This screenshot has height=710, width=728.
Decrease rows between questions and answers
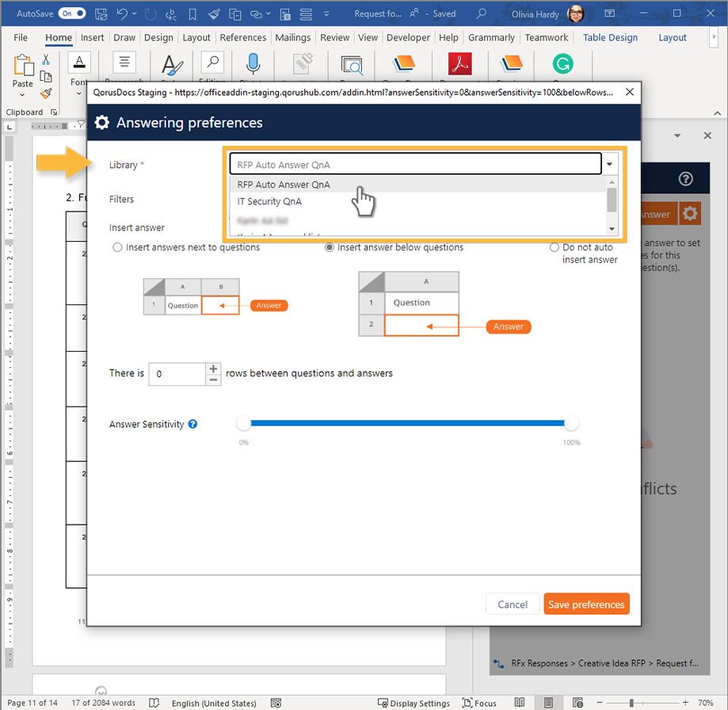[x=213, y=380]
